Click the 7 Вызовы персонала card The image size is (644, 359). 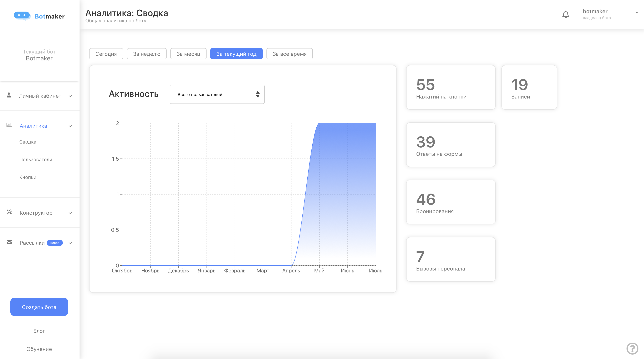click(451, 259)
